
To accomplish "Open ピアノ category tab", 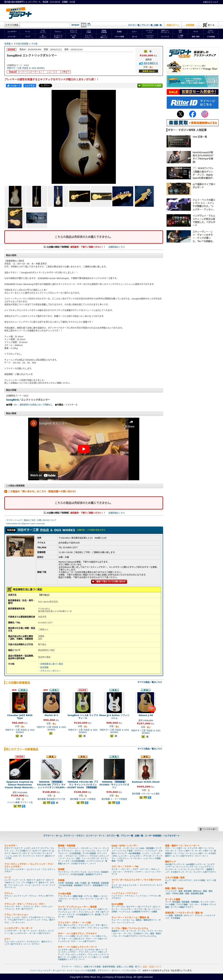I will 134,32.
